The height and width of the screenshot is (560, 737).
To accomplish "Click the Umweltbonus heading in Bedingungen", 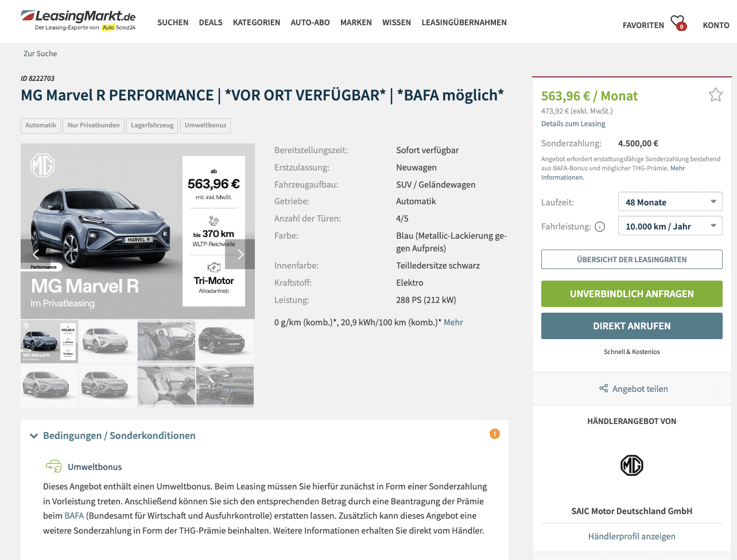I will 95,466.
